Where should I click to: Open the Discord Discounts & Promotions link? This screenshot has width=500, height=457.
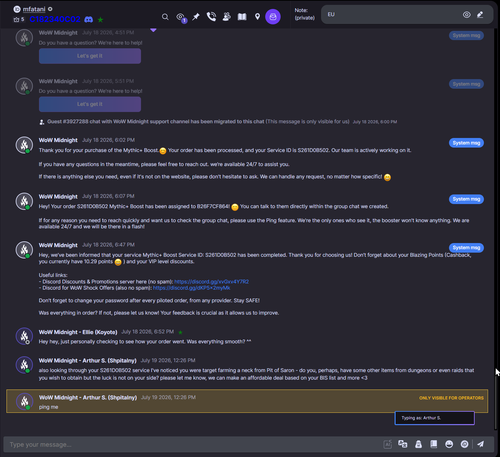point(211,282)
